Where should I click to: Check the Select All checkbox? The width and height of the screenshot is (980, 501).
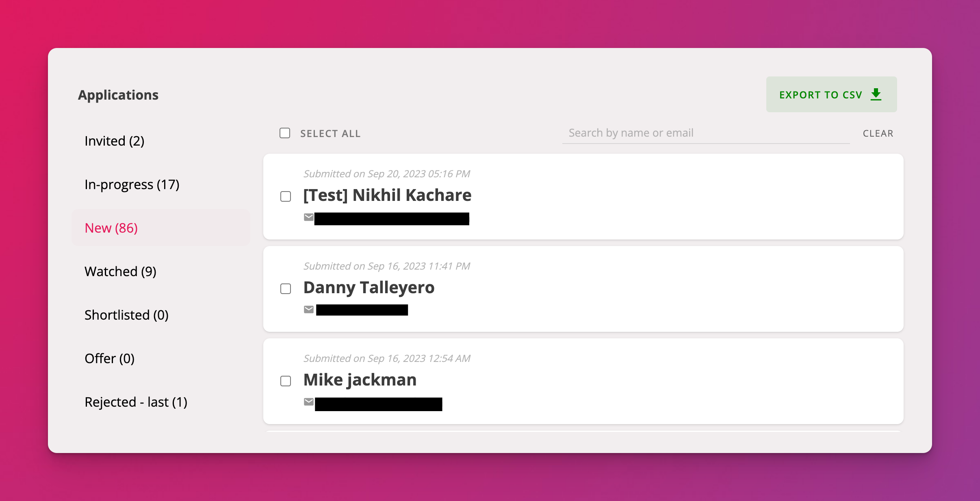(285, 133)
